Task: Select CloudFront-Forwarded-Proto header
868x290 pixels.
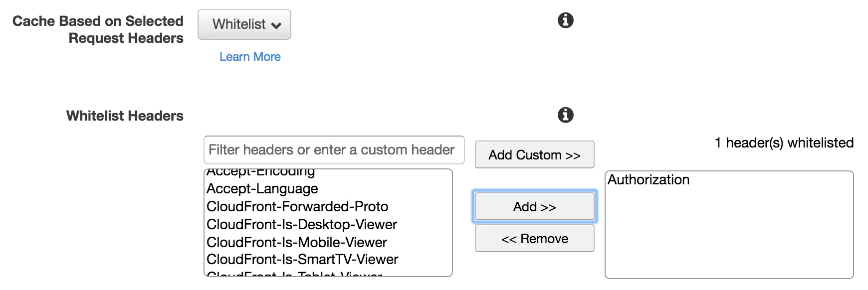Action: (x=297, y=207)
